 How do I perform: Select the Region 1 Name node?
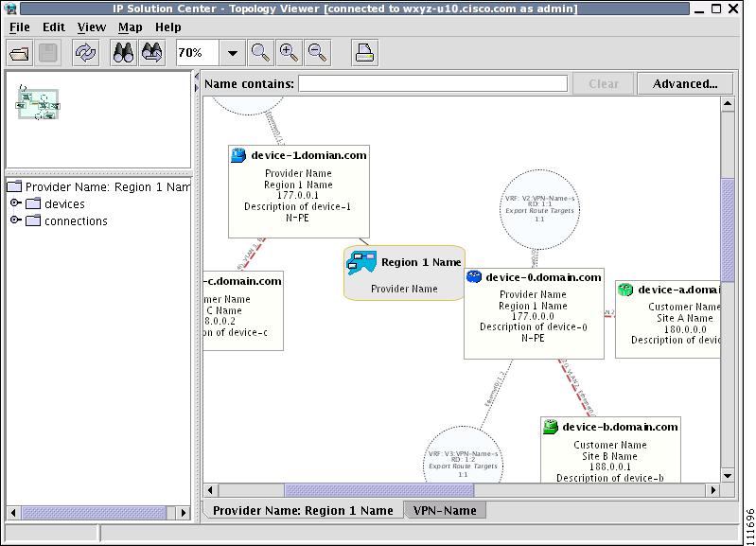coord(404,273)
